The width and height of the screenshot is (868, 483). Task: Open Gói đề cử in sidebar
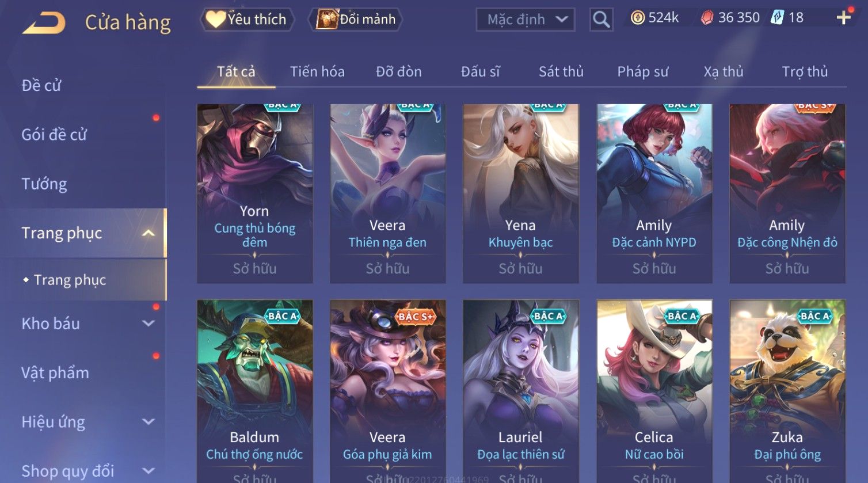[54, 135]
